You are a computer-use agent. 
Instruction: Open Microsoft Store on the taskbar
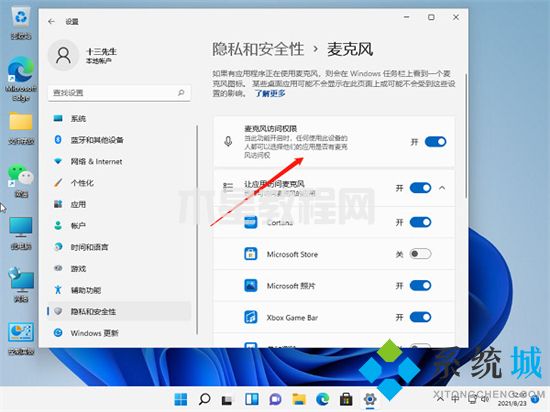click(346, 399)
